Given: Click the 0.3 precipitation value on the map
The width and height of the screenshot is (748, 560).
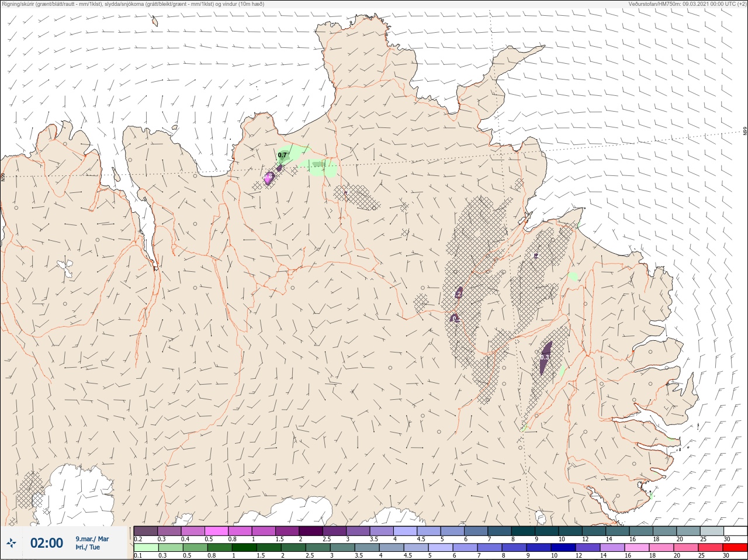Looking at the screenshot, I should click(545, 357).
